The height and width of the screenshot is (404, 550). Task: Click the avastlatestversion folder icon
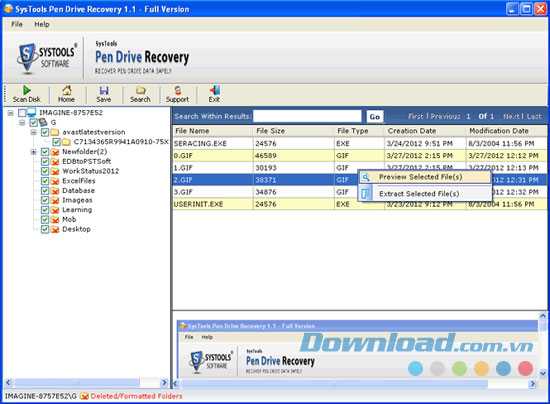(x=54, y=132)
